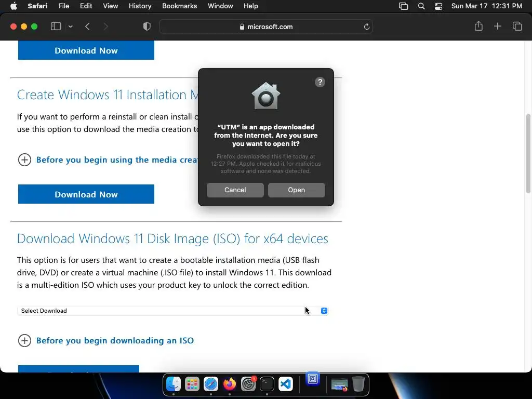This screenshot has height=399, width=532.
Task: Toggle the Safari sidebar
Action: pos(56,26)
